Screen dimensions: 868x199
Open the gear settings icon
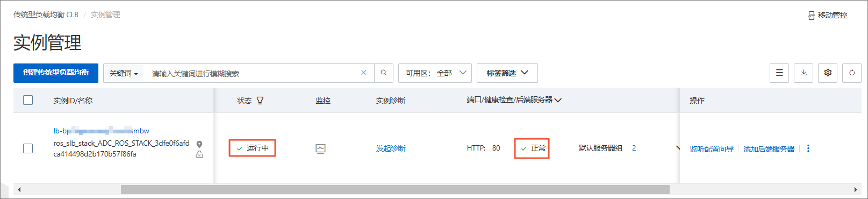click(x=828, y=73)
